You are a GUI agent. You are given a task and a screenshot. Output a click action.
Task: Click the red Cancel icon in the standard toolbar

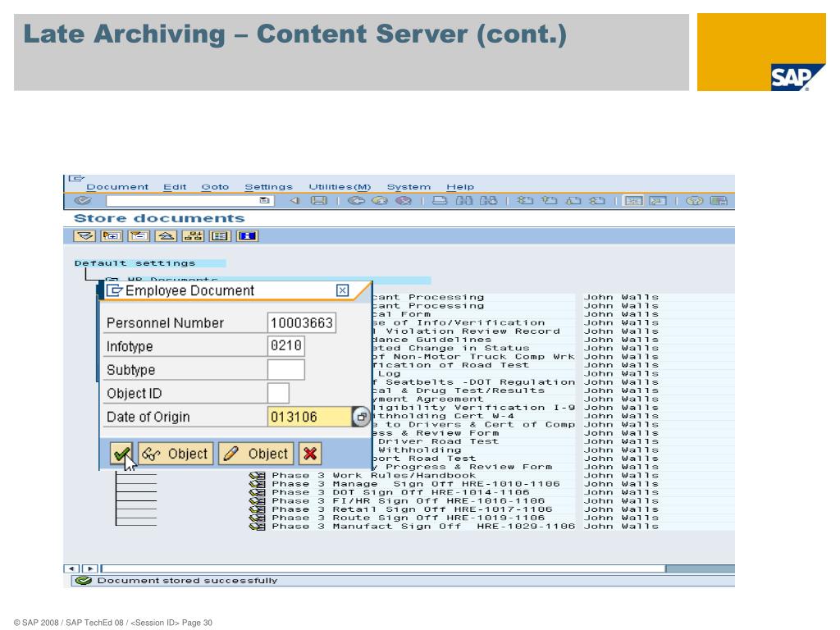click(404, 201)
